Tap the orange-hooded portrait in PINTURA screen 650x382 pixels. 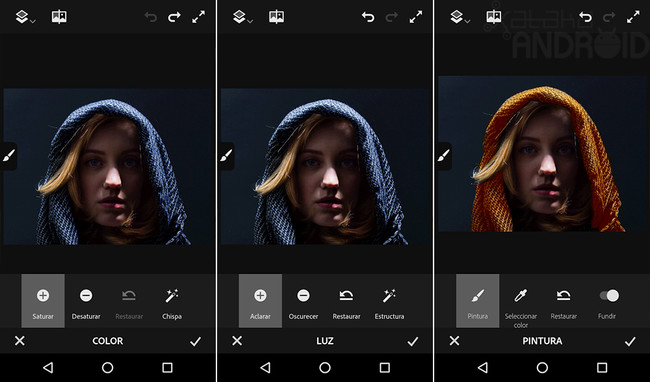pos(542,154)
